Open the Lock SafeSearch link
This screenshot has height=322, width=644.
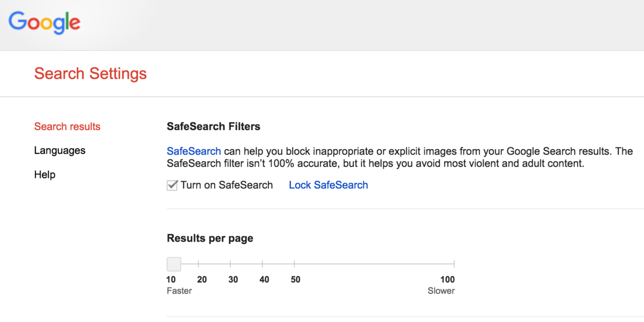click(x=328, y=185)
